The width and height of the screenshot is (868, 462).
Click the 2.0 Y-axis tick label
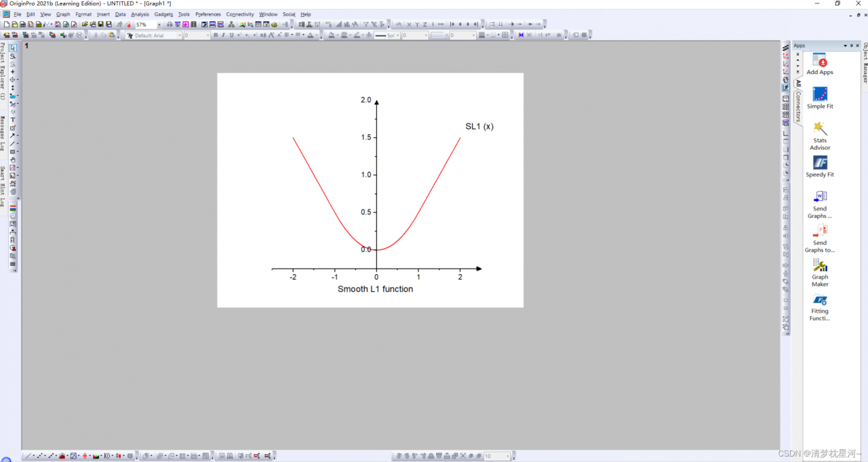[366, 100]
